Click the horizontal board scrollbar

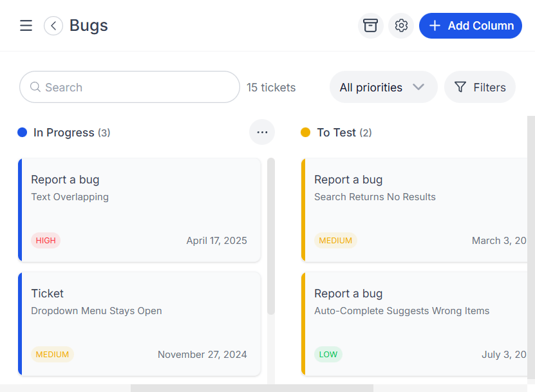coord(252,388)
